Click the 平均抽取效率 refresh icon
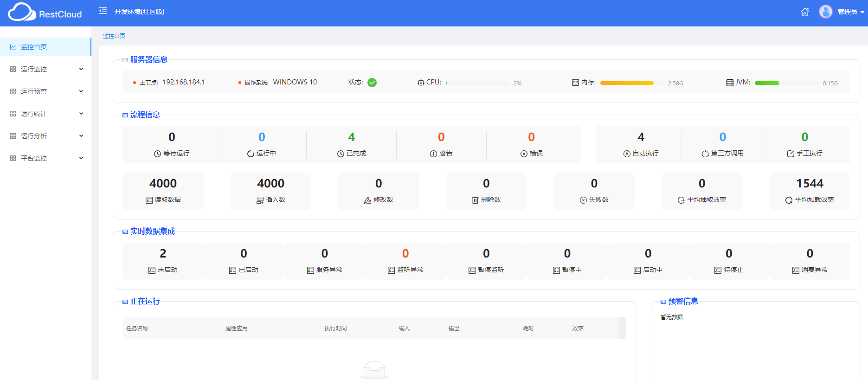 [681, 200]
